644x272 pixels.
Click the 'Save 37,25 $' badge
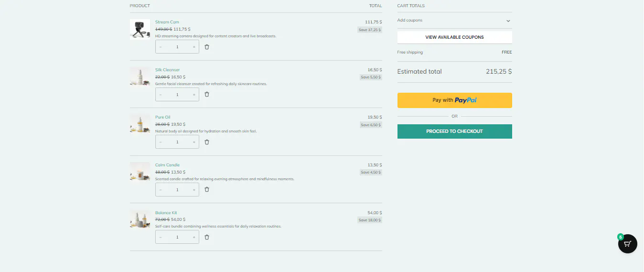coord(370,30)
